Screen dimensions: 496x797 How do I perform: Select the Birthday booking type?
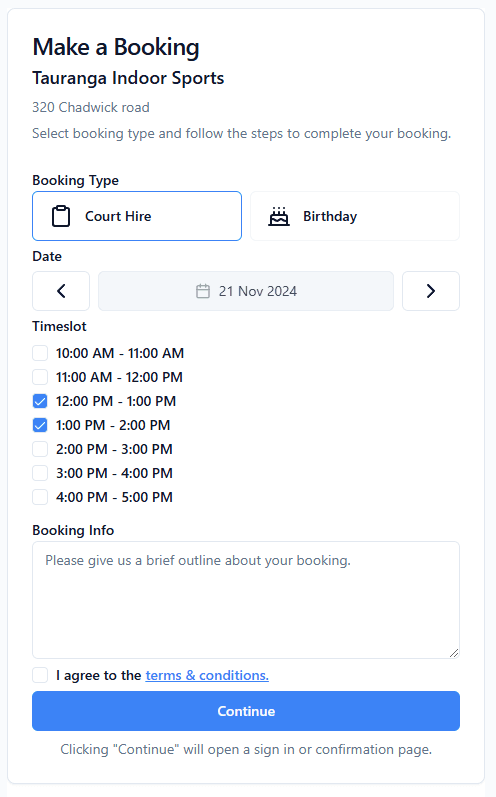[355, 216]
